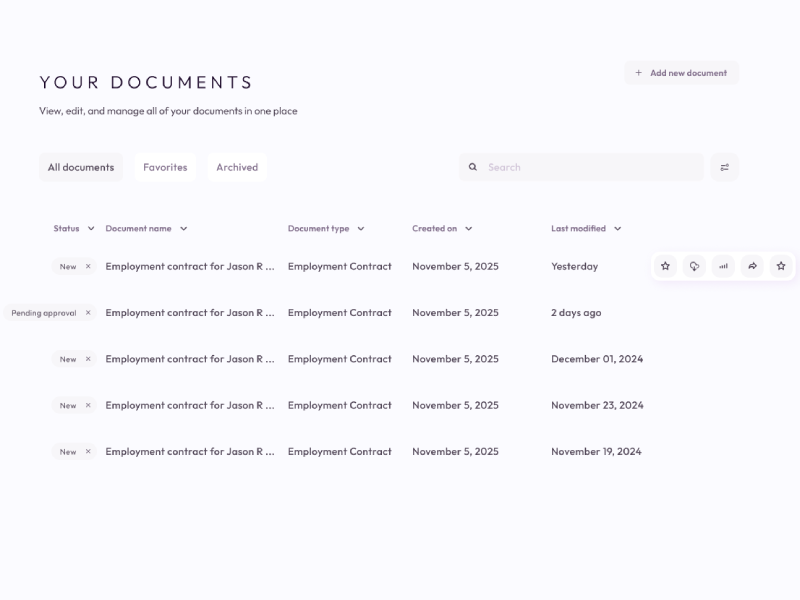Viewport: 800px width, 600px height.
Task: Click Employment Contract type in the Pending approval row
Action: point(340,313)
